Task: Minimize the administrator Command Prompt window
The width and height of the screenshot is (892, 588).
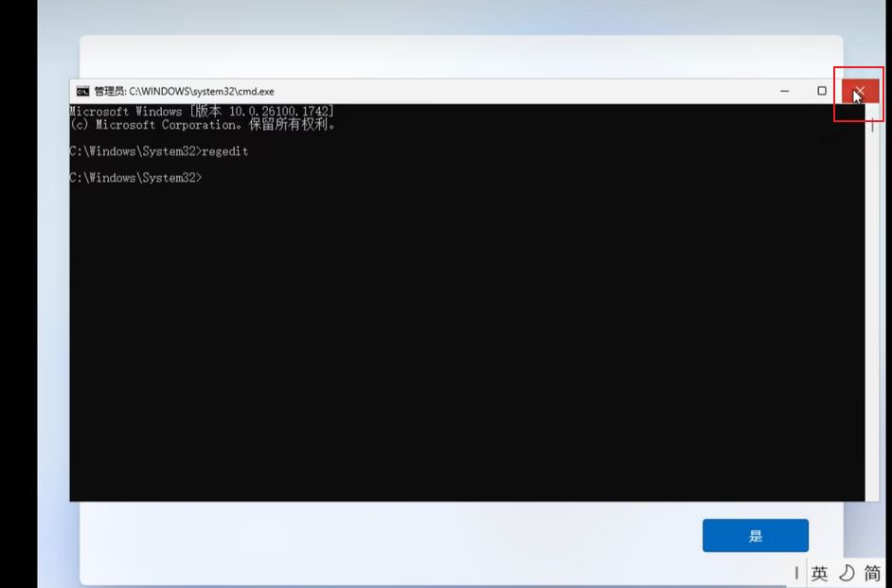Action: coord(785,91)
